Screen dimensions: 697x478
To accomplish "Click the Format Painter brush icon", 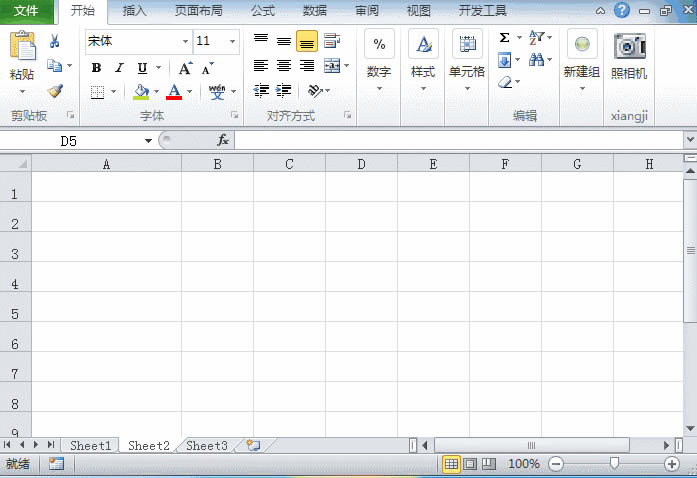I will 54,91.
